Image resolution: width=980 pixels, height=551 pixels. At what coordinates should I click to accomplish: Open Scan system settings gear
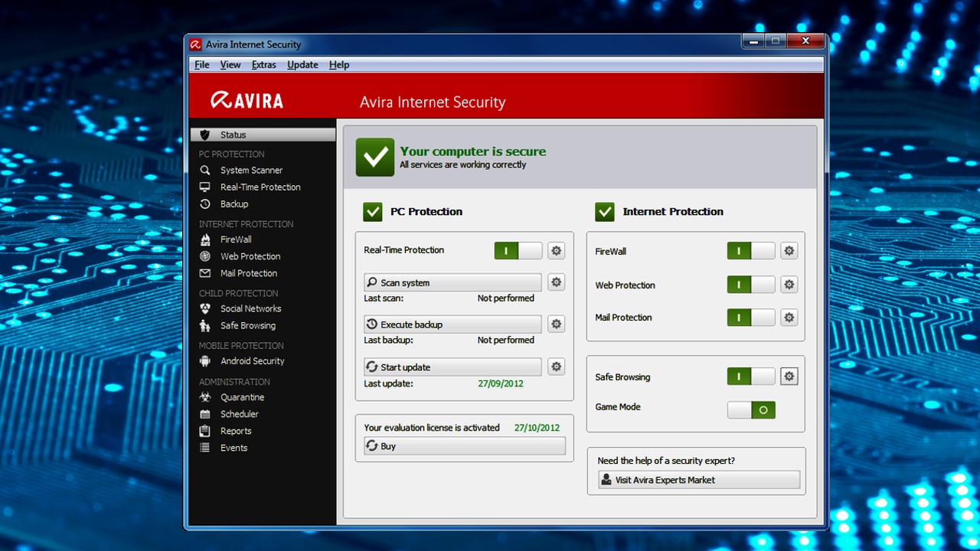coord(557,282)
